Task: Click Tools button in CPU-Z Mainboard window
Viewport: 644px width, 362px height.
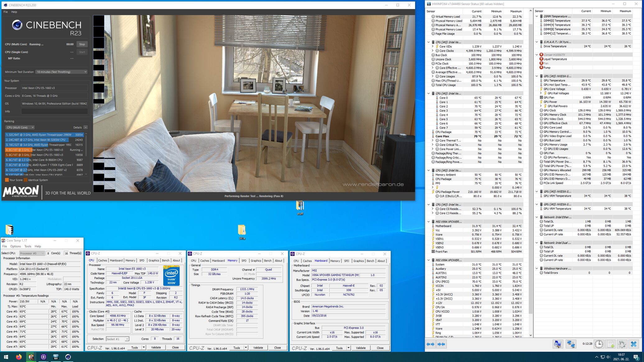Action: point(339,348)
